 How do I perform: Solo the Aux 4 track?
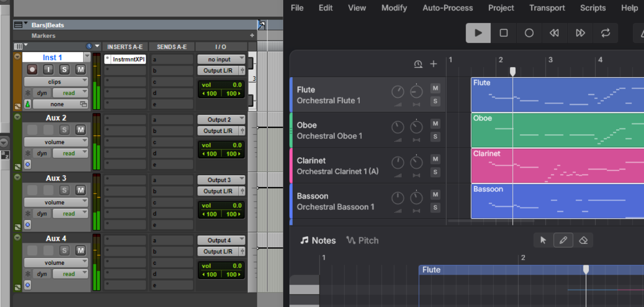(64, 250)
